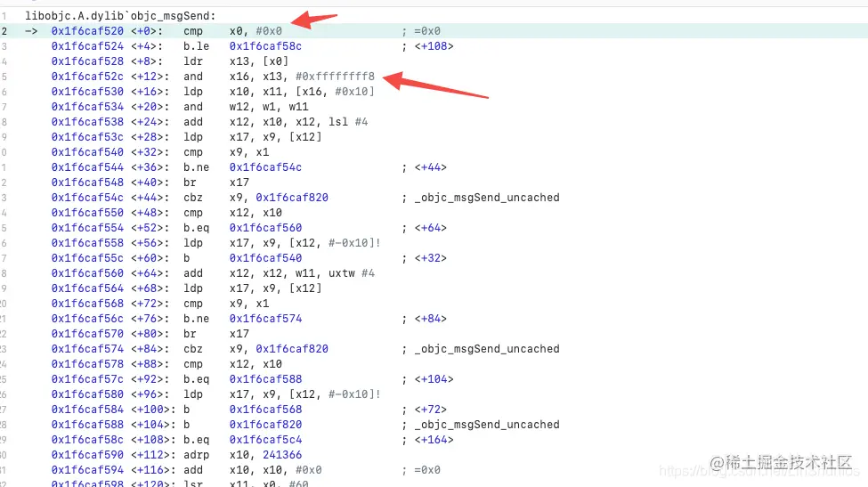Select branch target 0x1f6caf54c of b.ne
This screenshot has width=868, height=487.
[265, 167]
